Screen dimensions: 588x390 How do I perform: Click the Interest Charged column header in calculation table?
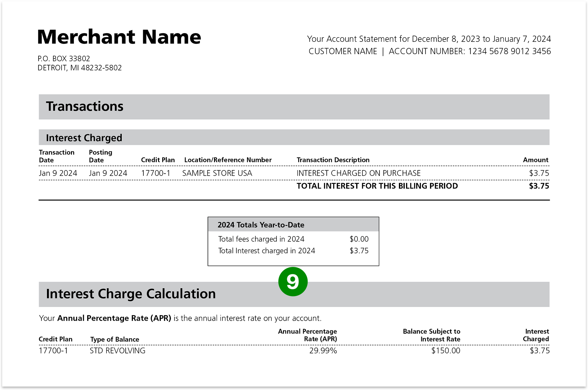tap(536, 335)
